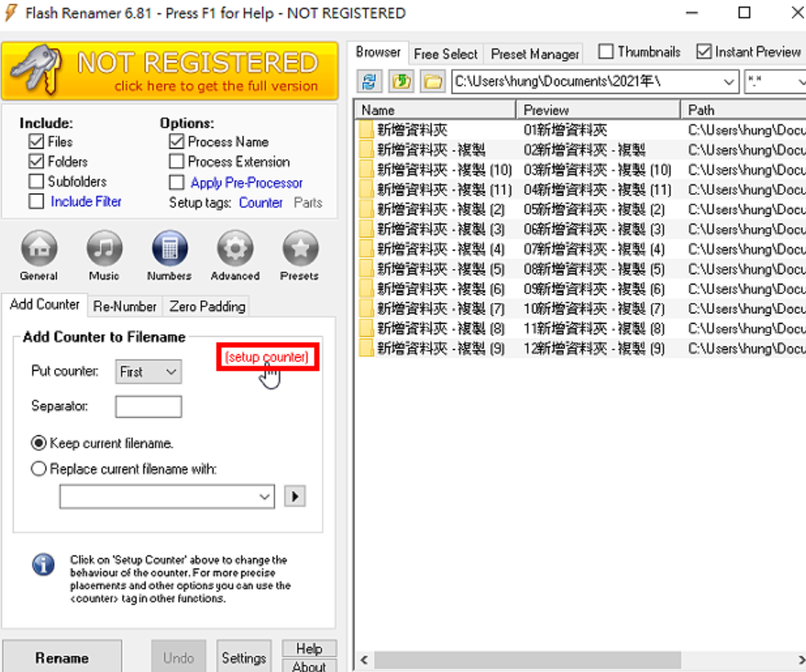Click folder icon of 新增資料夾 - 複製 (10)
The width and height of the screenshot is (806, 672).
point(366,170)
